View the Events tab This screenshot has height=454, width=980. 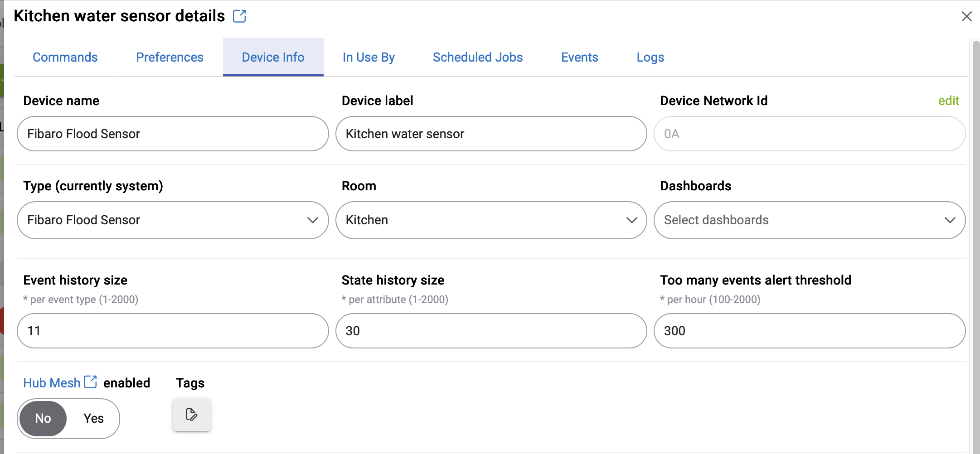(x=579, y=57)
